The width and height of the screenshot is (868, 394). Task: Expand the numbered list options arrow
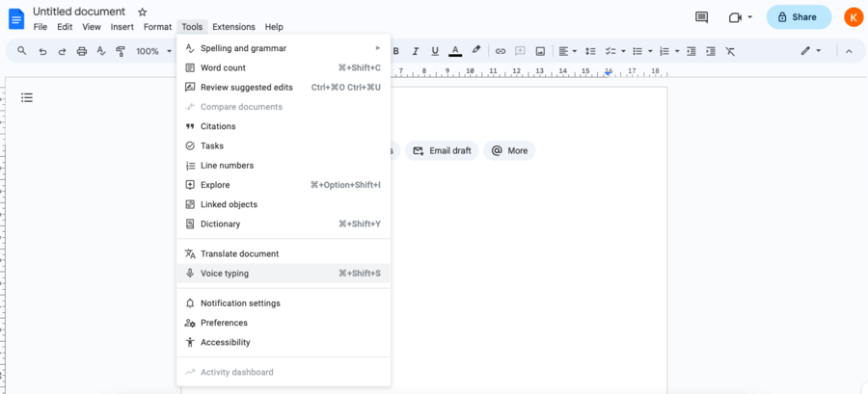coord(678,51)
